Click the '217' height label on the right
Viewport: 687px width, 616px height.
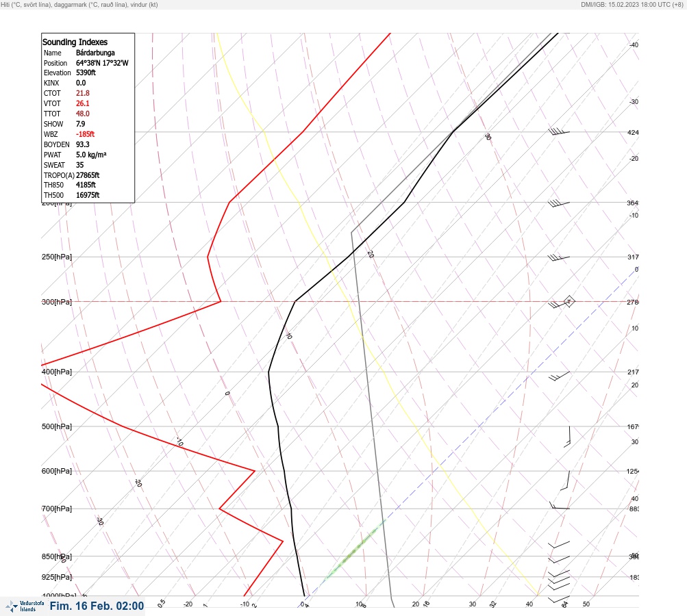click(633, 372)
